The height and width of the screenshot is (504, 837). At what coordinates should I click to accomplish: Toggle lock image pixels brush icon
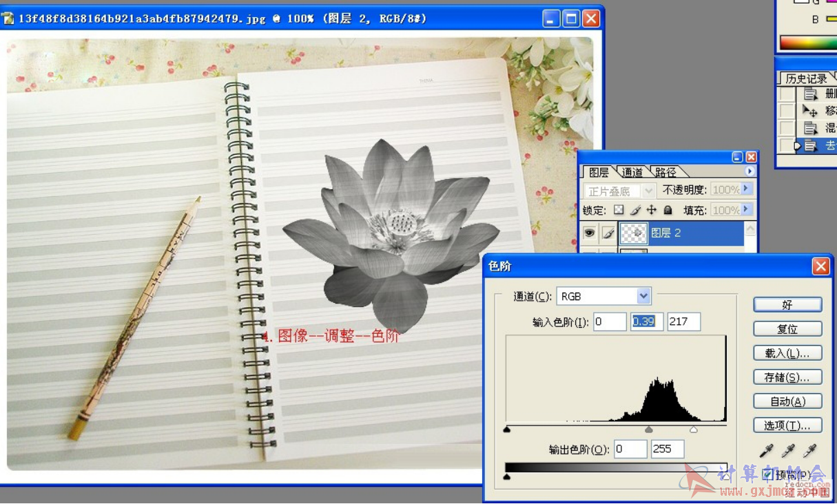pyautogui.click(x=635, y=210)
